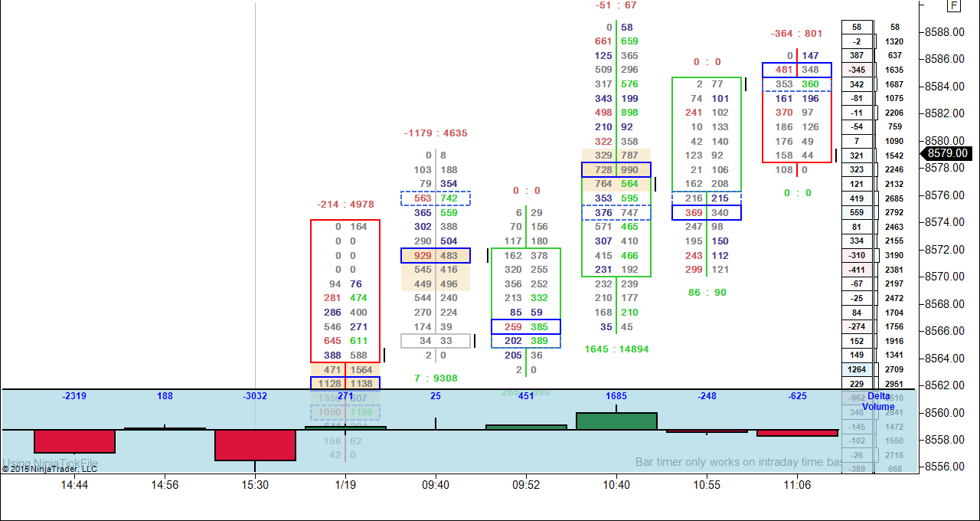Select the 09:40 time axis label
The width and height of the screenshot is (980, 521).
pos(436,484)
